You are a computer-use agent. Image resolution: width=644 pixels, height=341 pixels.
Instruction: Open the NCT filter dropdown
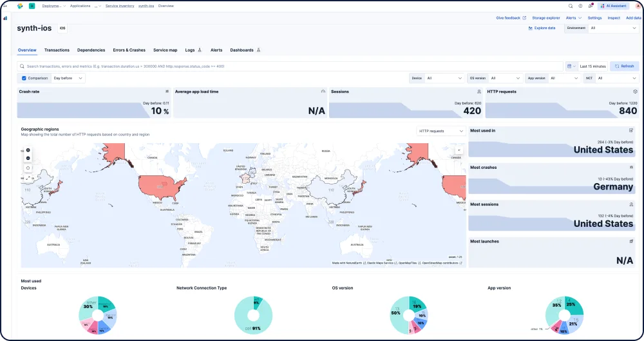click(x=617, y=78)
